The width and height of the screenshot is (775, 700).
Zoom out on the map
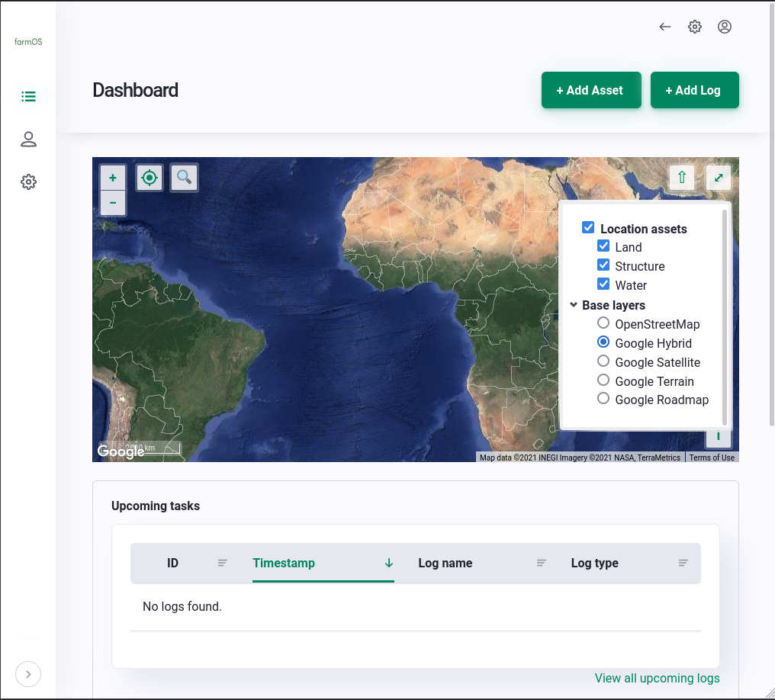click(x=112, y=203)
